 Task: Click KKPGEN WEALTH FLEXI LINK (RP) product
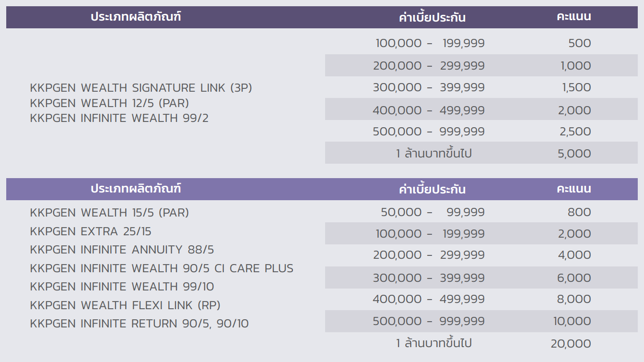point(125,305)
